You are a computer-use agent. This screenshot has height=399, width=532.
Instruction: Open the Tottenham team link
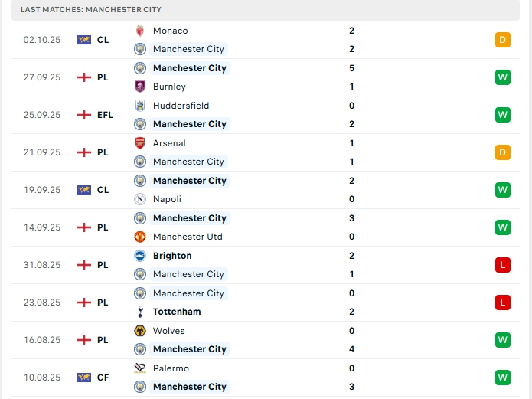(177, 312)
